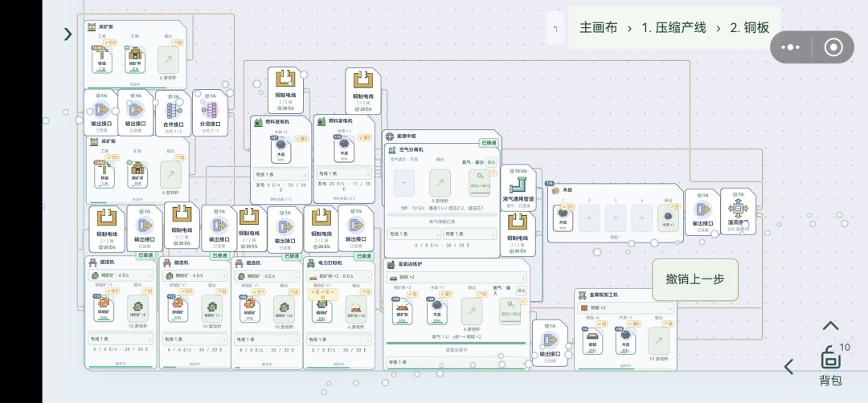Click 木炭 slot 1 in 木炭 storage

pyautogui.click(x=563, y=218)
